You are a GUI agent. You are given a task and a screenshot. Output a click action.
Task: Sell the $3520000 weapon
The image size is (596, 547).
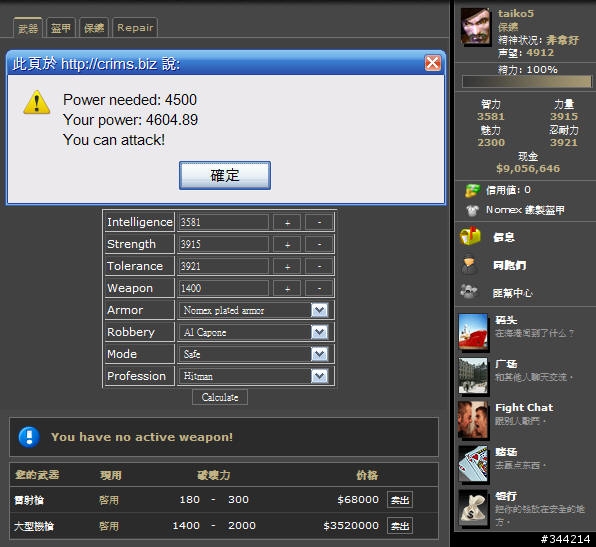pos(400,526)
